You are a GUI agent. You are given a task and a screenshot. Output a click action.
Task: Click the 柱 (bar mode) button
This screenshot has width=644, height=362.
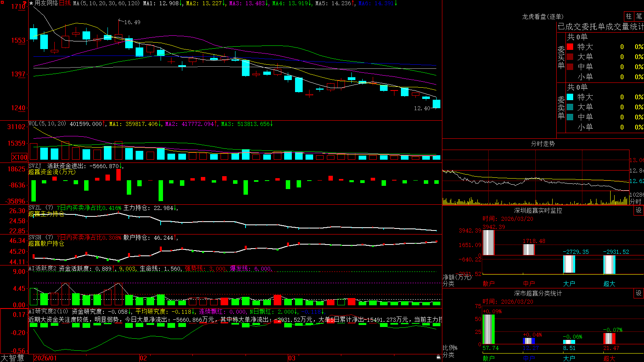(x=629, y=16)
